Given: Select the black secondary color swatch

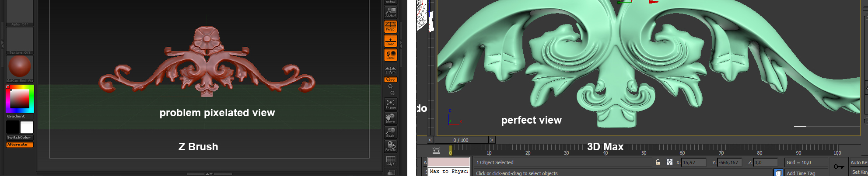Looking at the screenshot, I should (13, 127).
